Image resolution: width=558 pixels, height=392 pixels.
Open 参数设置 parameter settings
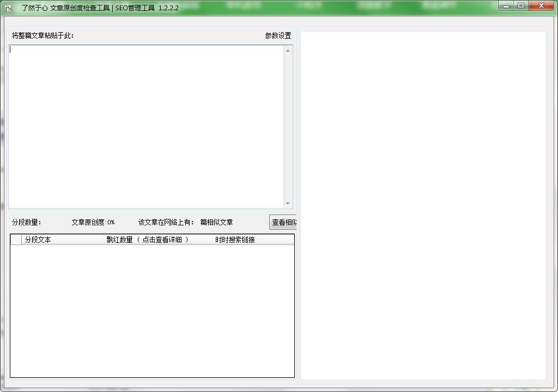coord(278,35)
